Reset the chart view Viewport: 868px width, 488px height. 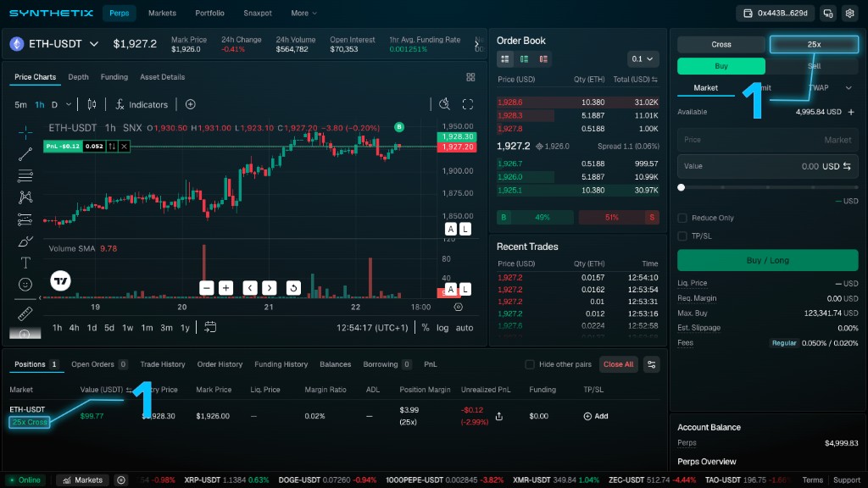point(293,288)
